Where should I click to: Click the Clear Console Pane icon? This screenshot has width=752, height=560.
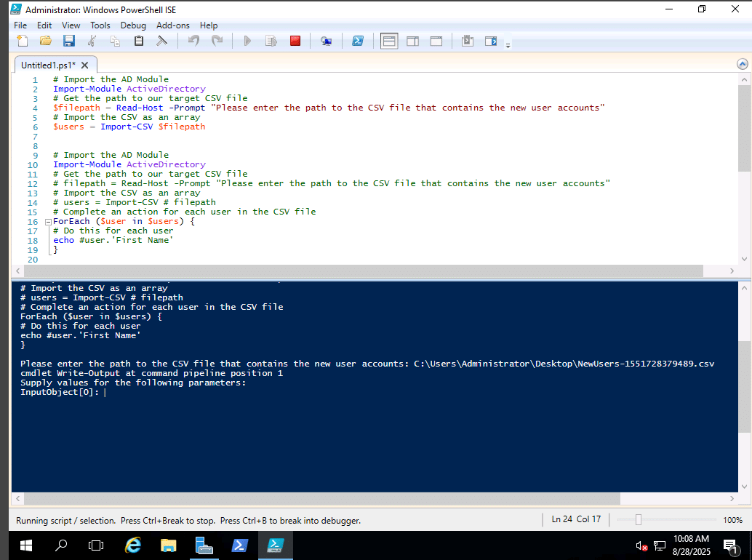pos(161,41)
